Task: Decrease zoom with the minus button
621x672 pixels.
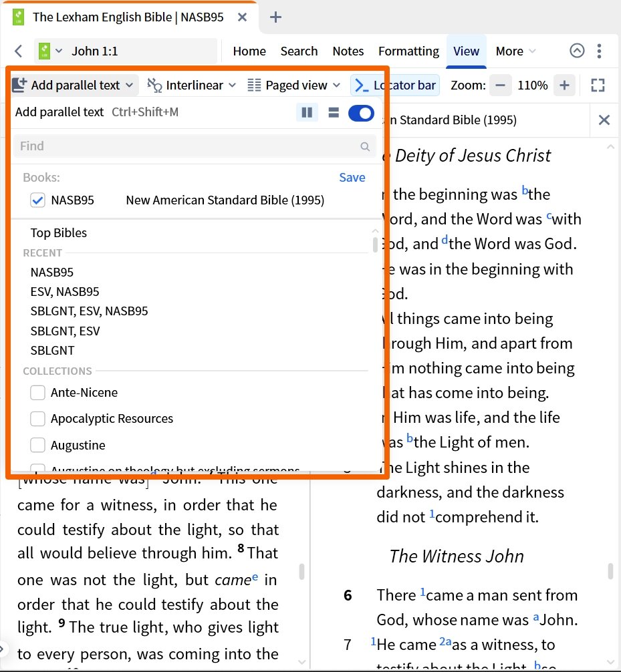Action: pyautogui.click(x=500, y=85)
